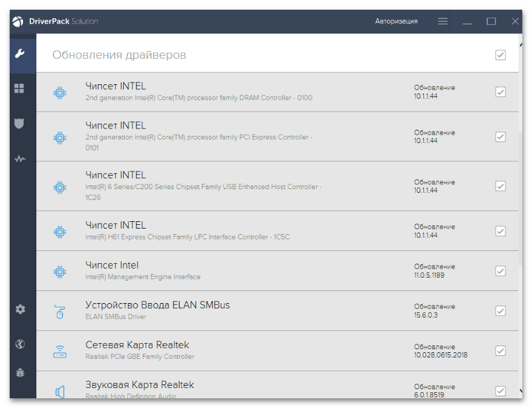
Task: Click Intel(R) Management Engine Interface text
Action: point(143,276)
